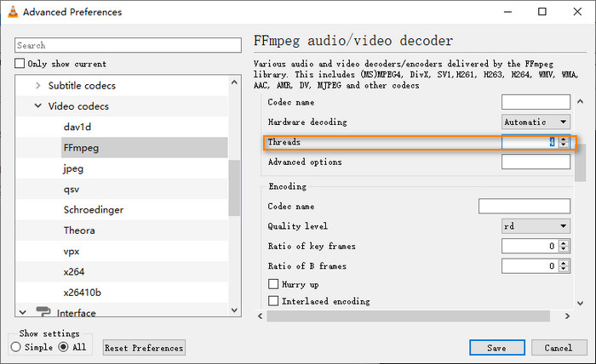The height and width of the screenshot is (364, 596).
Task: Check the Only show current checkbox
Action: (x=20, y=64)
